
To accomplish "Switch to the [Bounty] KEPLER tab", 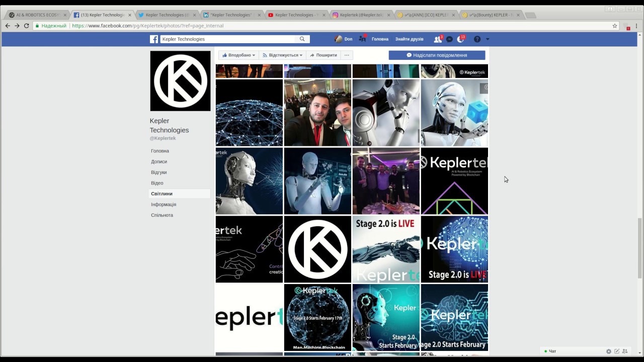I will tap(491, 15).
